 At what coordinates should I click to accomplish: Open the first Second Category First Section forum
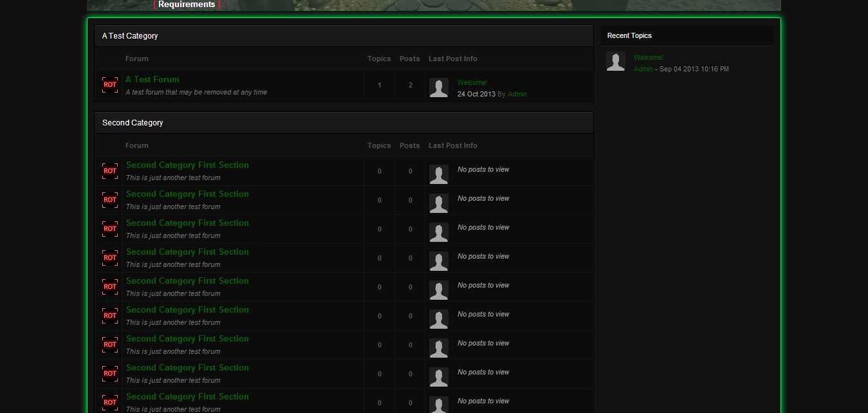pos(187,165)
